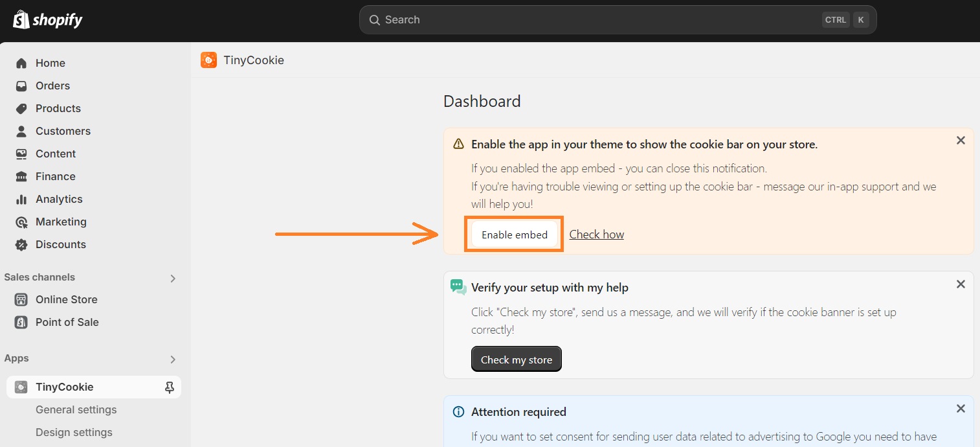Select Content in the sidebar
The height and width of the screenshot is (447, 980).
[x=21, y=154]
